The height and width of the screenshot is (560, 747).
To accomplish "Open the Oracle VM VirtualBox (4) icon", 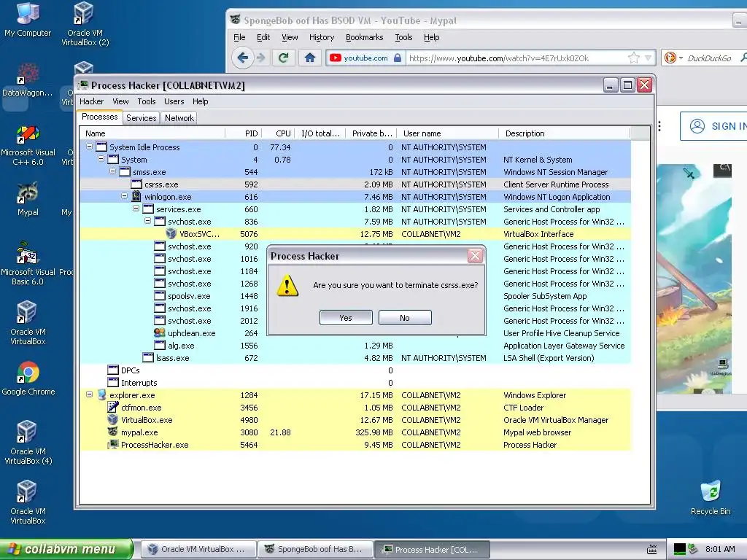I will (28, 443).
